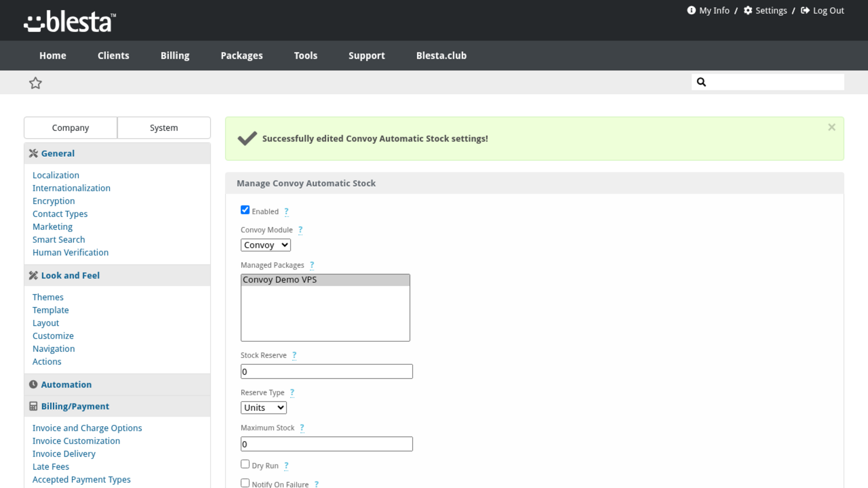The width and height of the screenshot is (868, 488).
Task: Open the Notify On Failure help tooltip
Action: [316, 484]
